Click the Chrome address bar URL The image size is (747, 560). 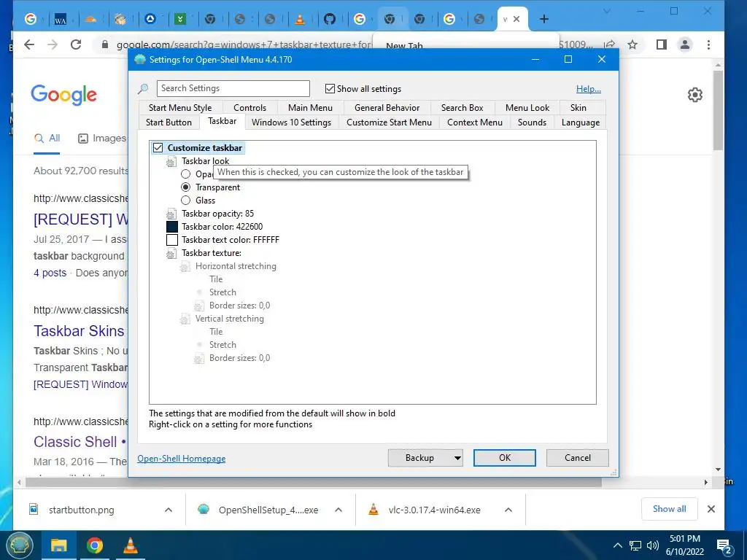pos(243,44)
